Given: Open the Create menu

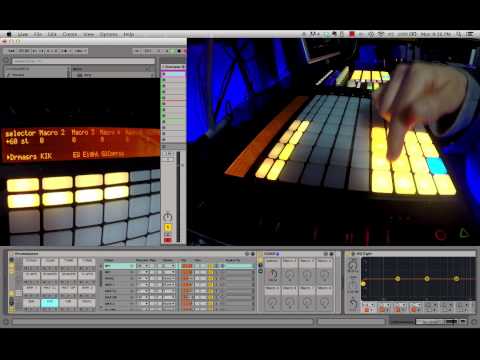Looking at the screenshot, I should point(70,34).
